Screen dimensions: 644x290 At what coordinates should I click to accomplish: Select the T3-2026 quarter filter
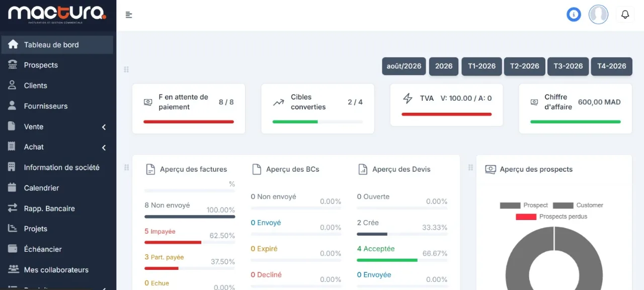pos(568,66)
